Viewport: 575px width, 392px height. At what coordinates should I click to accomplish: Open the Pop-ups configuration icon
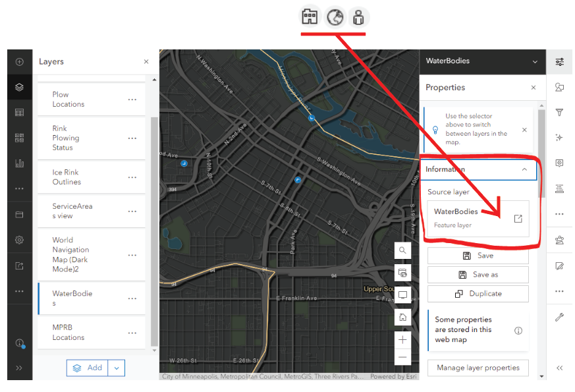point(559,163)
